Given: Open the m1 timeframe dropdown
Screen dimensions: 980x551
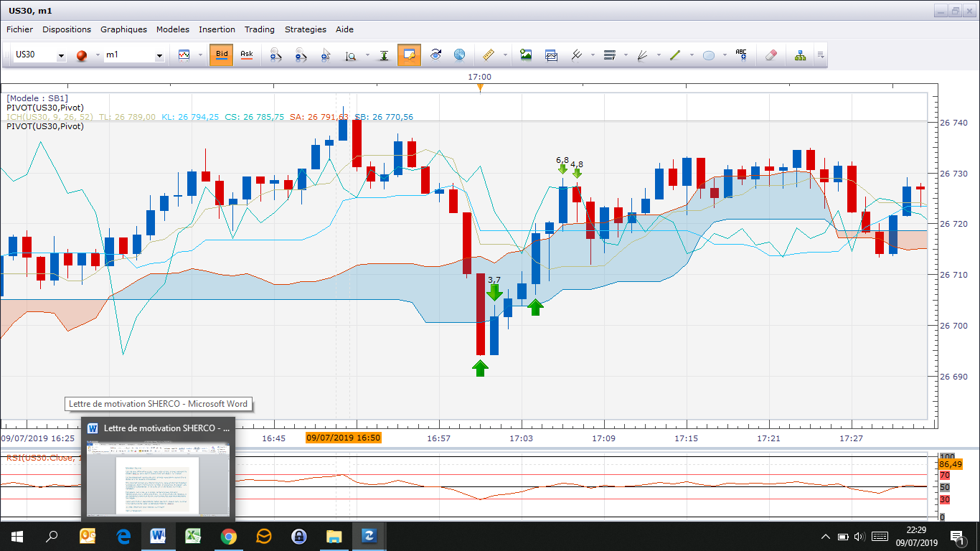Looking at the screenshot, I should (x=159, y=56).
